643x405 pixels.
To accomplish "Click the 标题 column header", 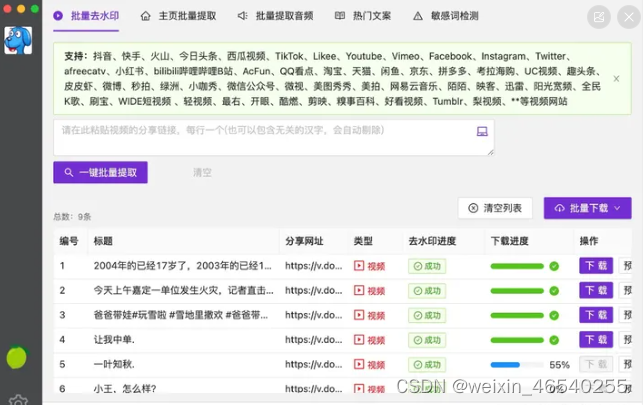I will [x=103, y=241].
